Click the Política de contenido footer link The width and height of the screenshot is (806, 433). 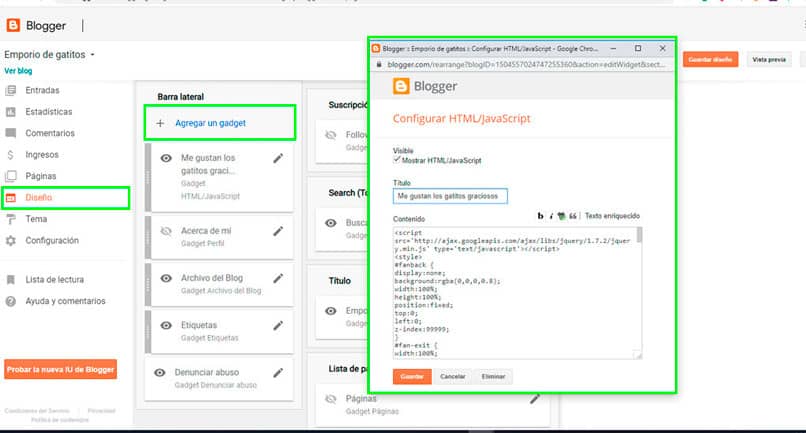[60, 420]
